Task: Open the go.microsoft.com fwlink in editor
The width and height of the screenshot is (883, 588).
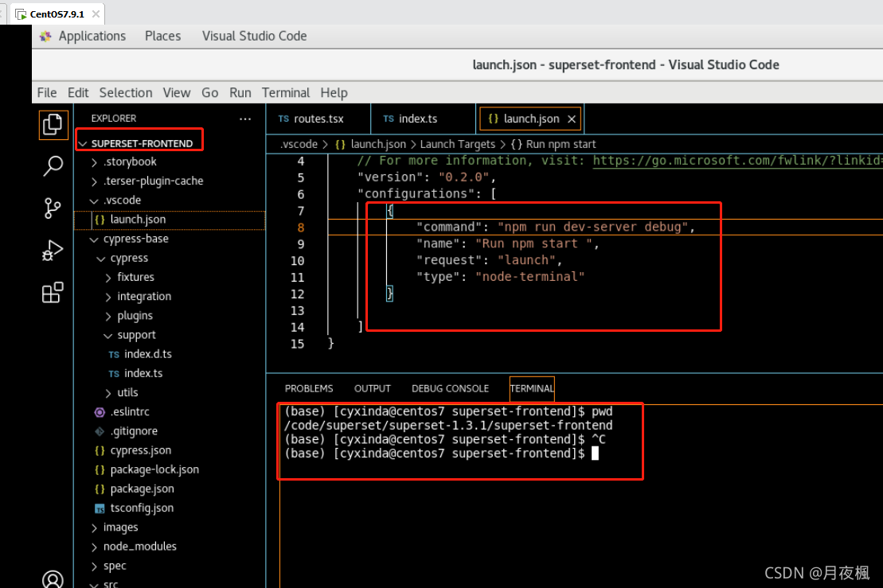Action: coord(737,161)
